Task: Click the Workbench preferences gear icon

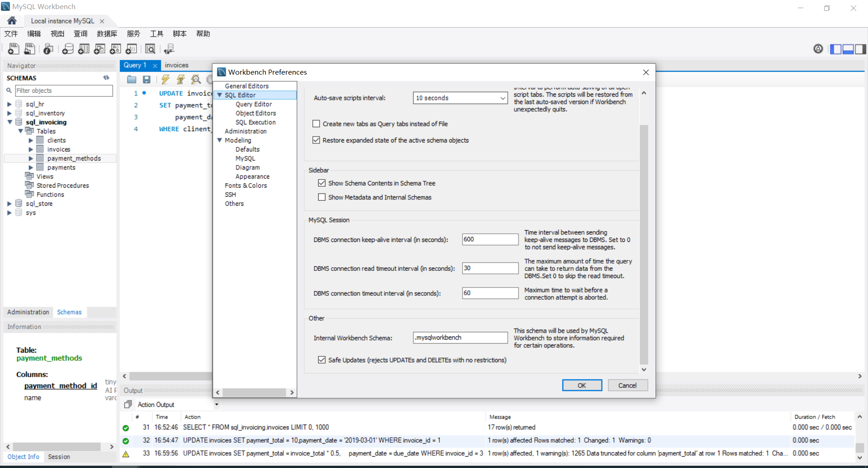Action: click(818, 49)
